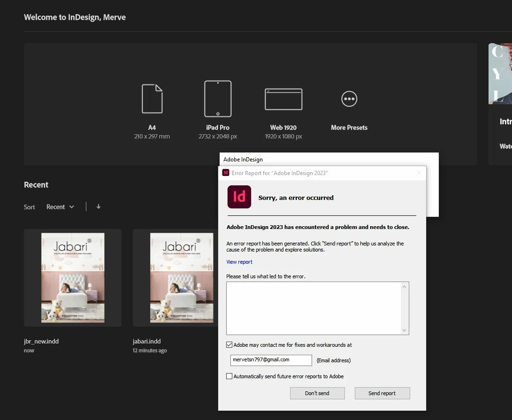Open the View report link
512x420 pixels.
click(x=239, y=262)
